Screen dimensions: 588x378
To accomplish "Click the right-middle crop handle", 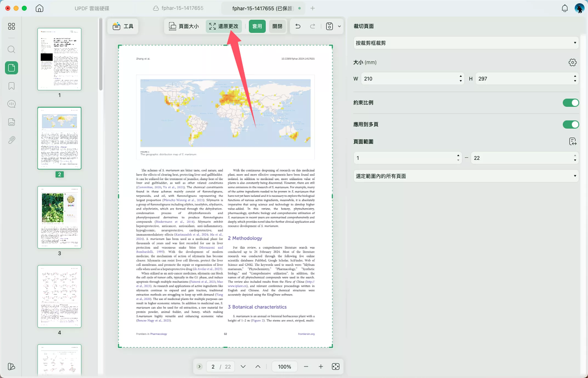I will (x=332, y=196).
